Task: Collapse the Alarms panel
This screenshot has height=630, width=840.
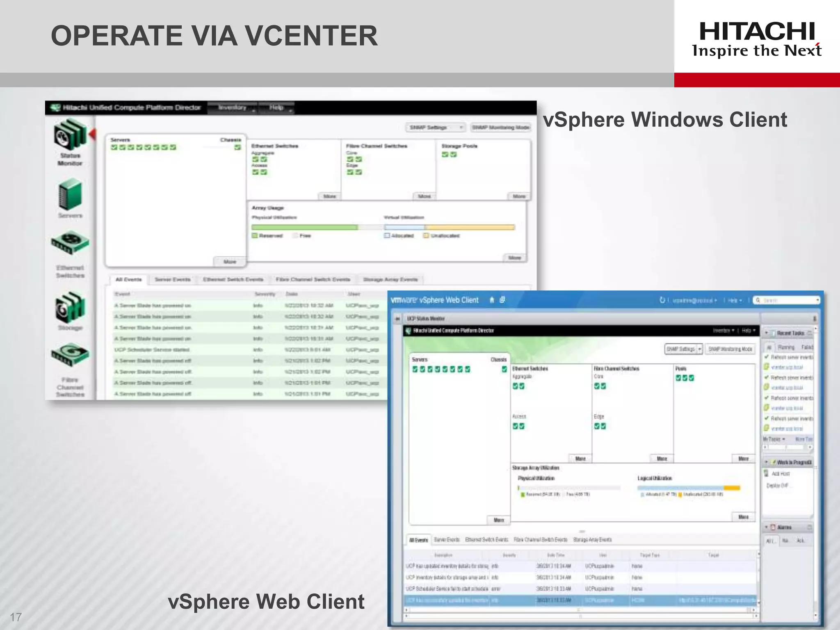Action: pyautogui.click(x=766, y=527)
